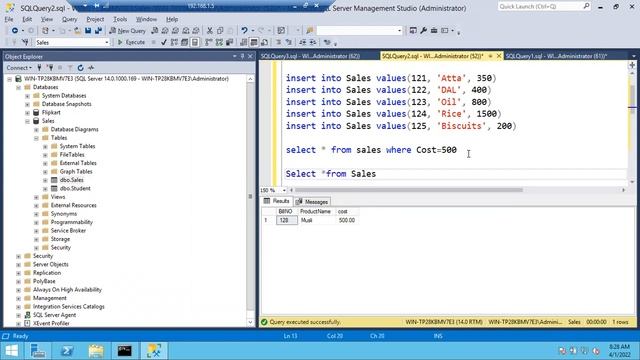Toggle Object Explorer auto-hide pin
This screenshot has width=640, height=360.
242,56
